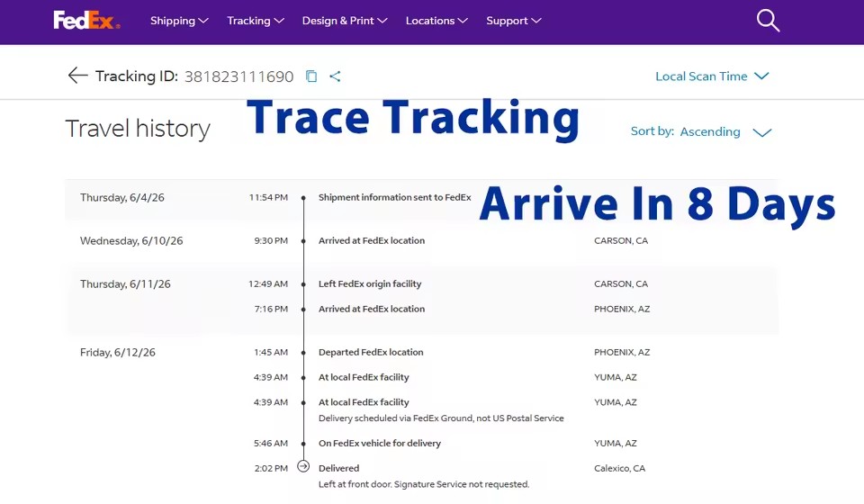
Task: Click the timeline dot for 5:46 AM event
Action: tap(303, 444)
